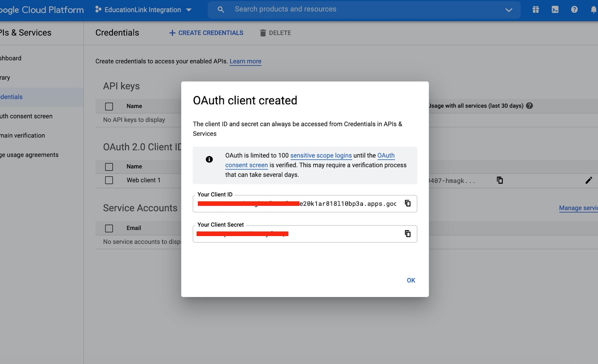
Task: Open the Web client 1 entry
Action: click(x=144, y=180)
